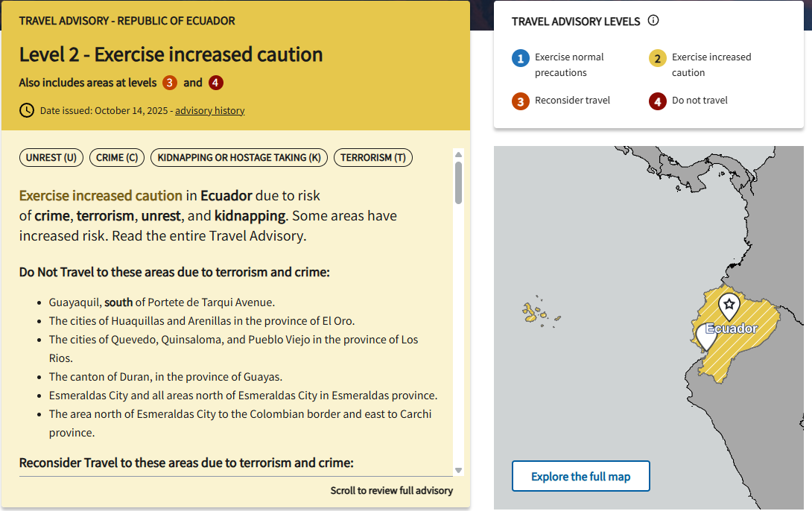Click the dark red level 4 legend icon
The image size is (812, 511).
tap(657, 101)
